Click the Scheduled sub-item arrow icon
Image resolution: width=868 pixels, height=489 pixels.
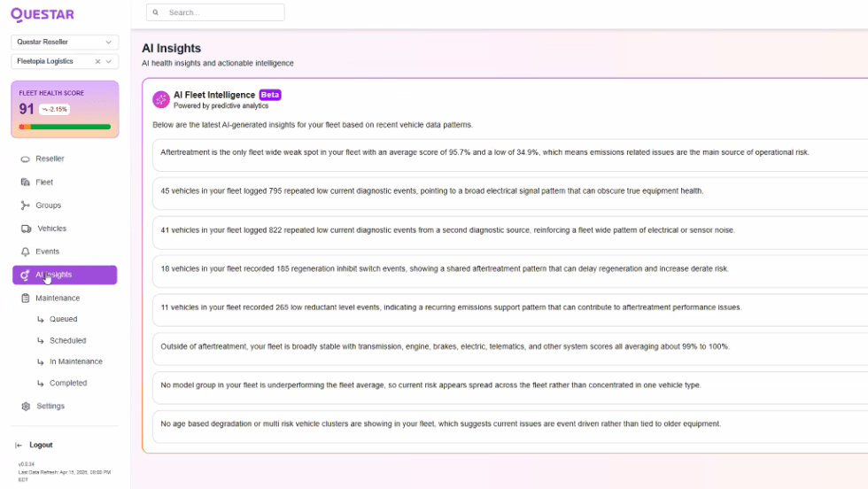coord(41,340)
